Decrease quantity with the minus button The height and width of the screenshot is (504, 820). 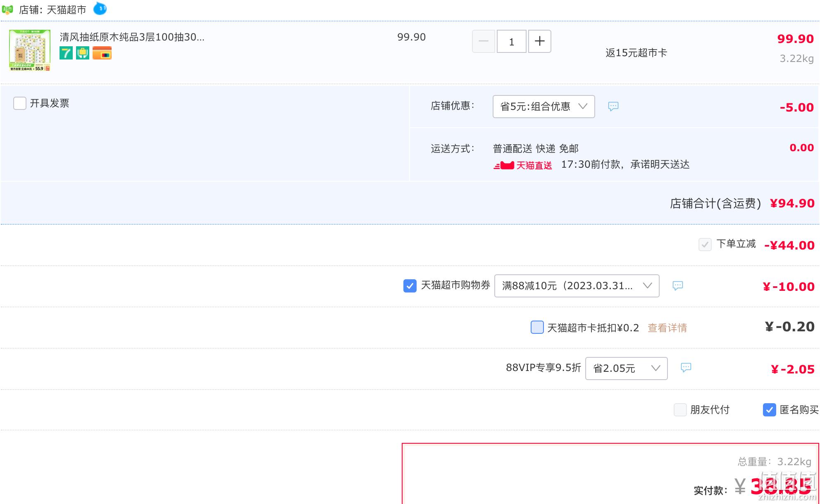coord(484,41)
